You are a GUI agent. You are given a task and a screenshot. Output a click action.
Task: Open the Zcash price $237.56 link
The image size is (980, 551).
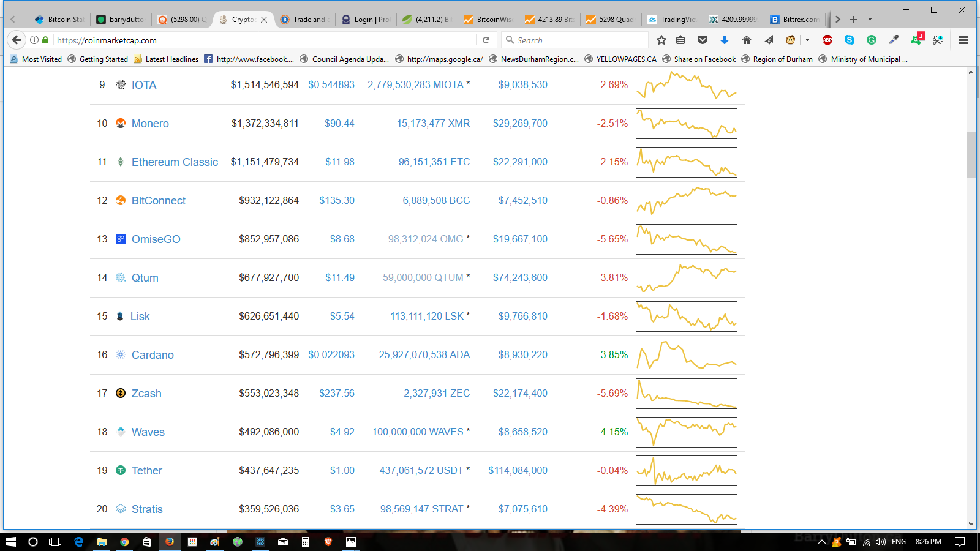click(337, 393)
